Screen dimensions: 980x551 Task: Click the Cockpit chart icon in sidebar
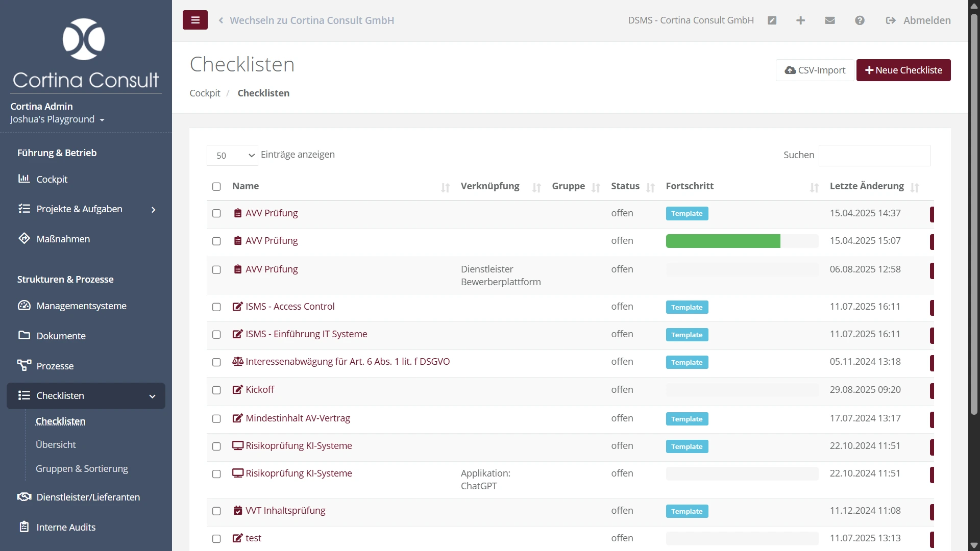(x=24, y=179)
